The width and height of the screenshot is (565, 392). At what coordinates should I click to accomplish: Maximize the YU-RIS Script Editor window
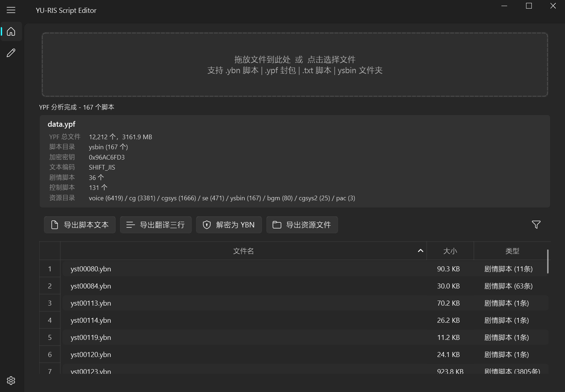coord(529,6)
